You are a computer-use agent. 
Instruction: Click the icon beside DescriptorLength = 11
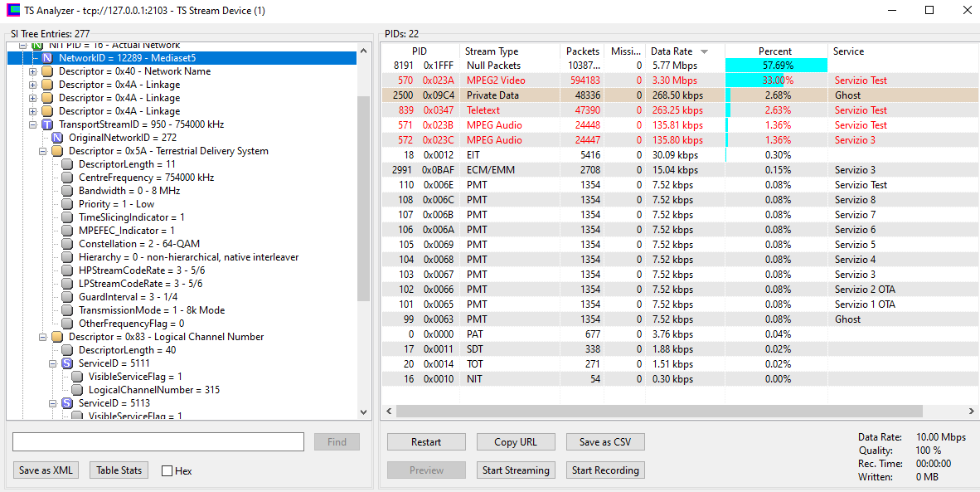point(67,164)
